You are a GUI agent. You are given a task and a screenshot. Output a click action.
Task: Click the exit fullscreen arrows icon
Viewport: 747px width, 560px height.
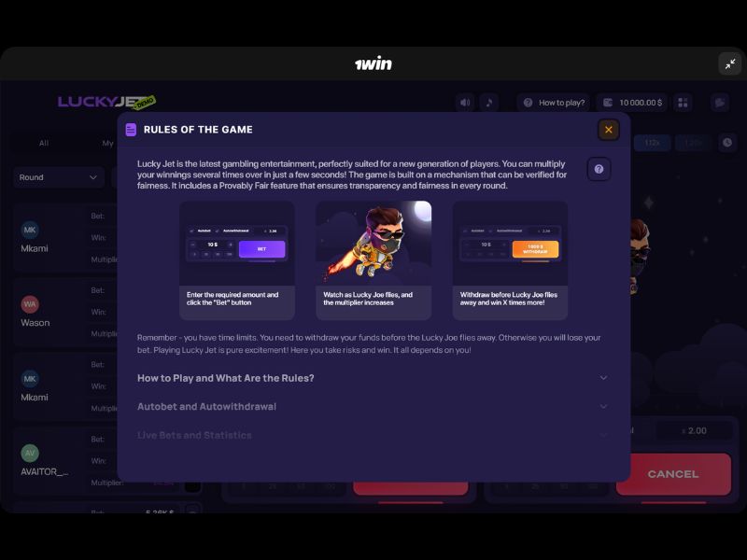pyautogui.click(x=730, y=63)
